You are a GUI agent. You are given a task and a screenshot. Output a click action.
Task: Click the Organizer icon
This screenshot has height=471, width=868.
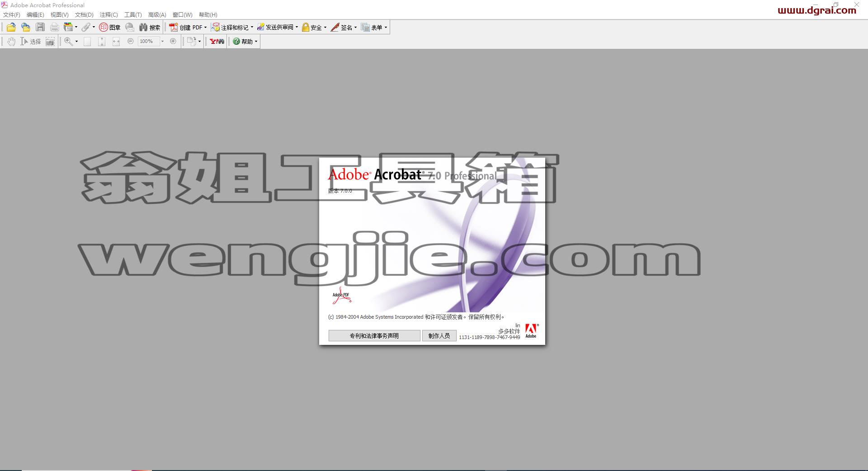click(x=68, y=28)
